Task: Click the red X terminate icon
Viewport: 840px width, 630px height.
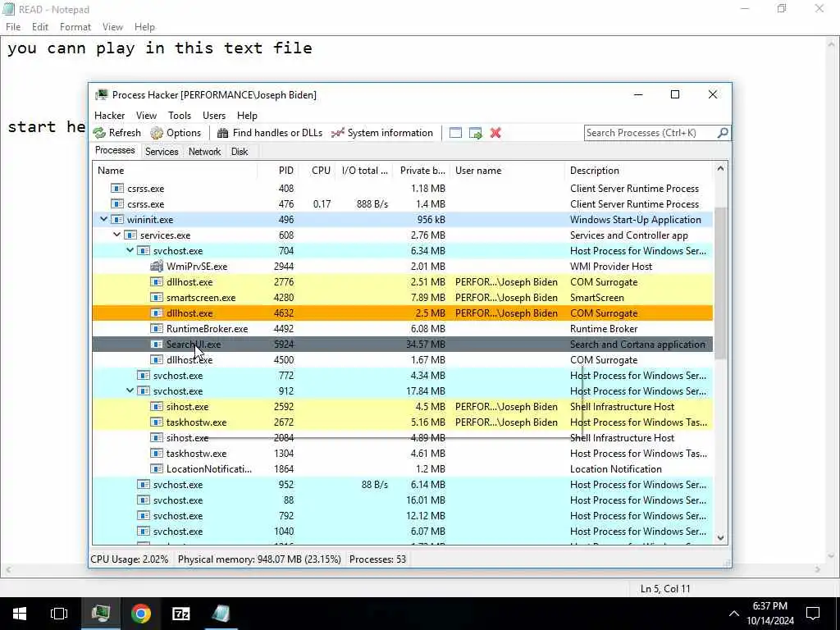Action: (495, 133)
